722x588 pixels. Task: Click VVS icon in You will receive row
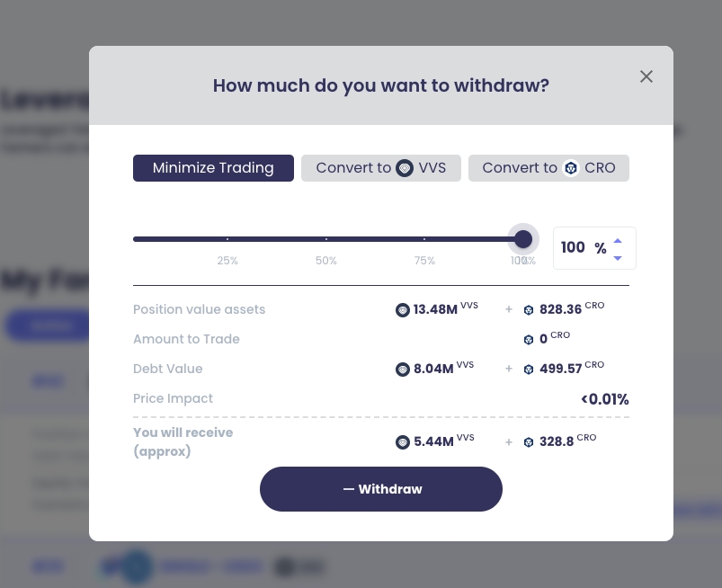[403, 442]
